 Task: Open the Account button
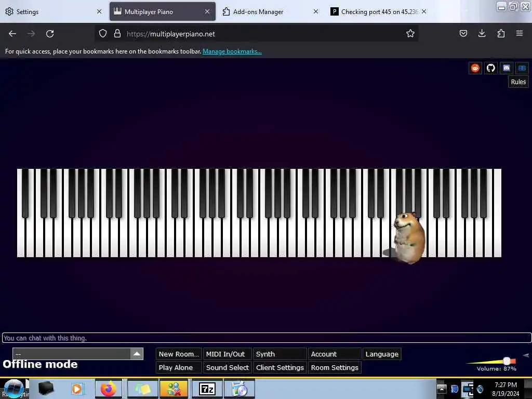click(x=335, y=354)
